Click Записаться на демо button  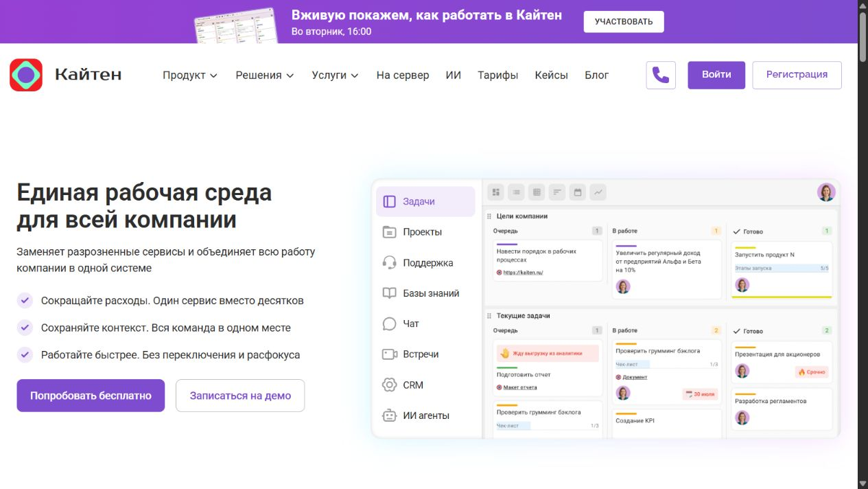[x=240, y=396]
